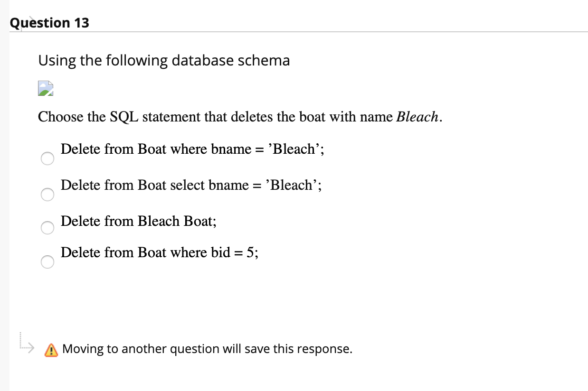Screen dimensions: 588x391
Task: Select the answer with bname = 'Bleach'
Action: coord(47,158)
